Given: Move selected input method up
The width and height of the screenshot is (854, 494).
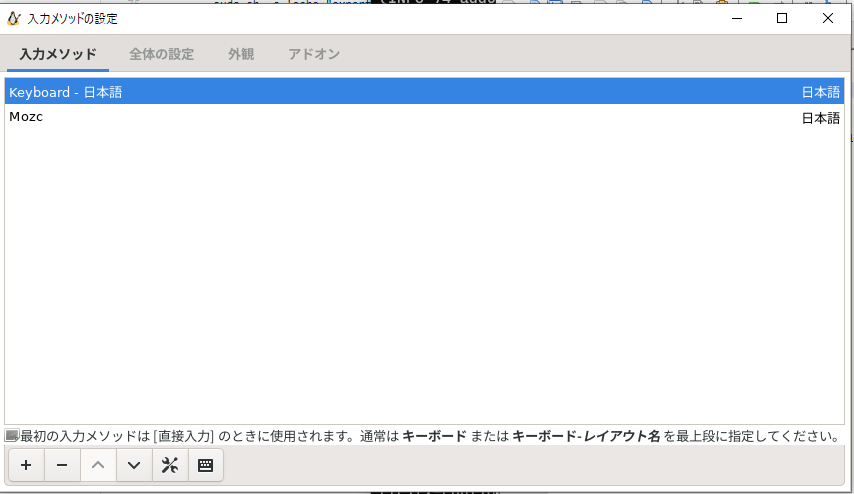Looking at the screenshot, I should pos(98,465).
